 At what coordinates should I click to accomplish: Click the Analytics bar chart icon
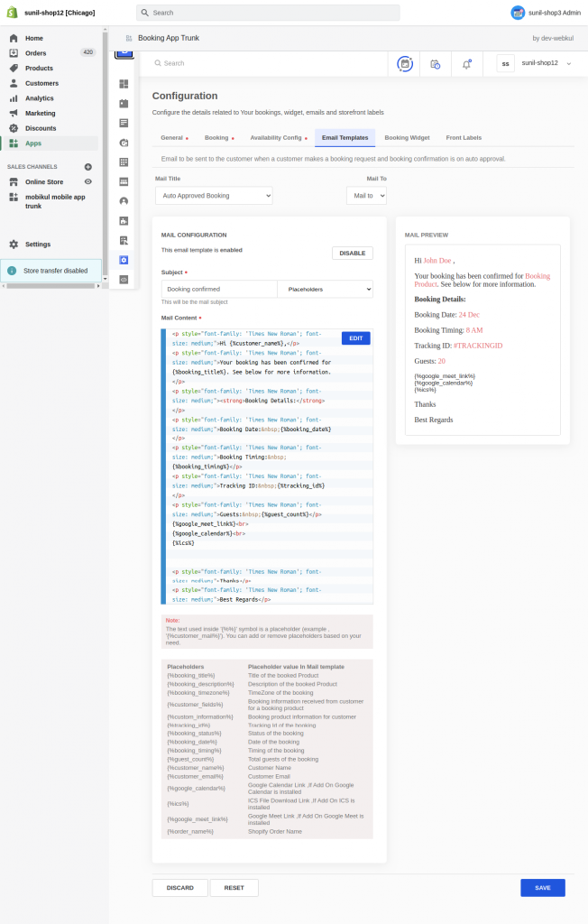coord(14,98)
